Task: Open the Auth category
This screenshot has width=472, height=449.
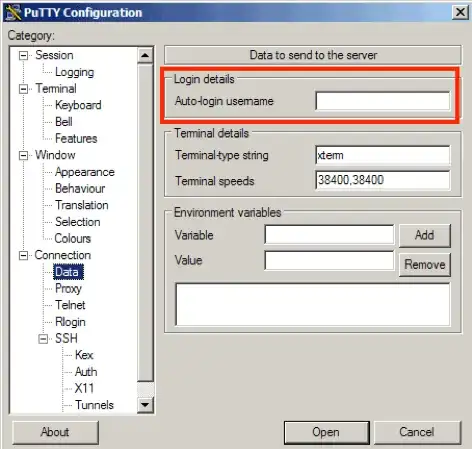Action: click(x=86, y=372)
